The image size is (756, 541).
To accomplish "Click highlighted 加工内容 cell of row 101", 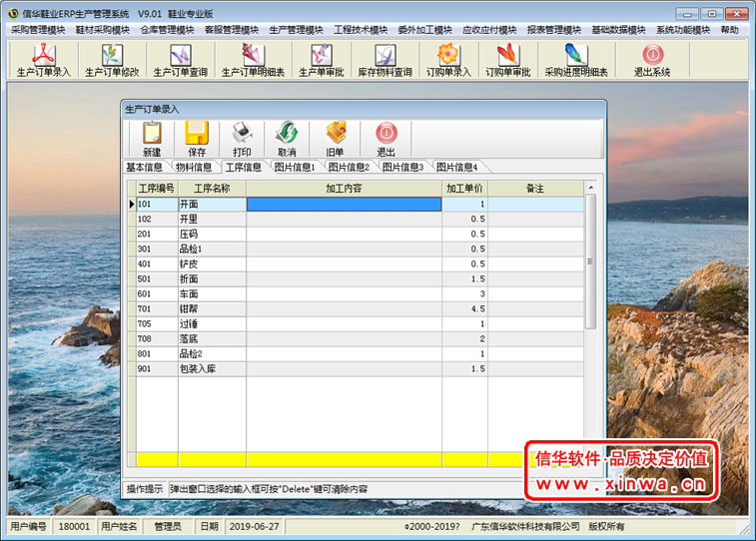I will tap(344, 205).
